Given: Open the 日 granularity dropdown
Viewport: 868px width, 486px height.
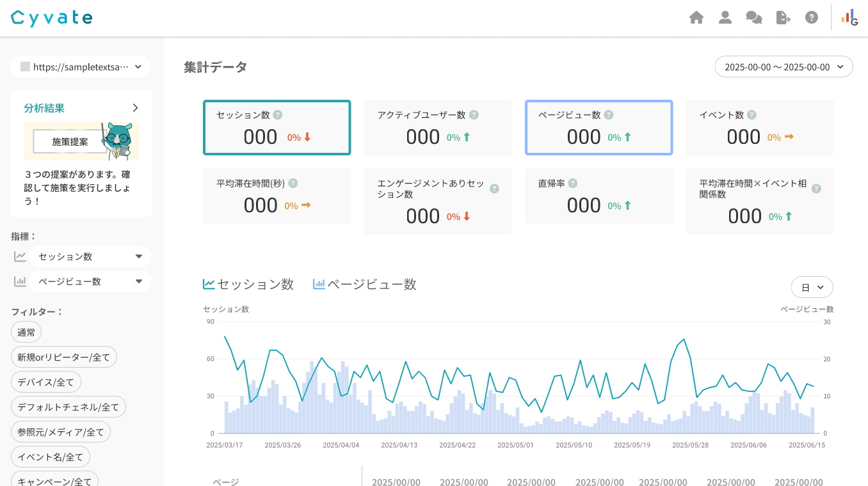Looking at the screenshot, I should click(x=812, y=288).
